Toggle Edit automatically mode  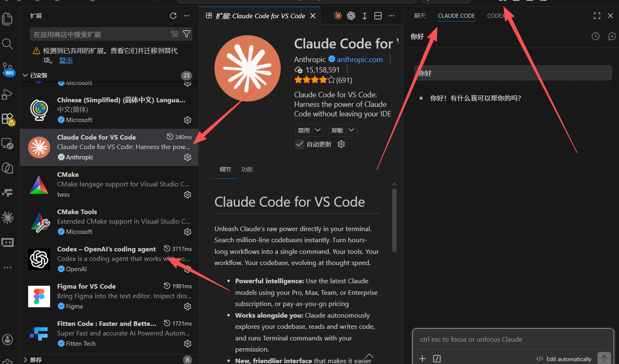click(564, 359)
